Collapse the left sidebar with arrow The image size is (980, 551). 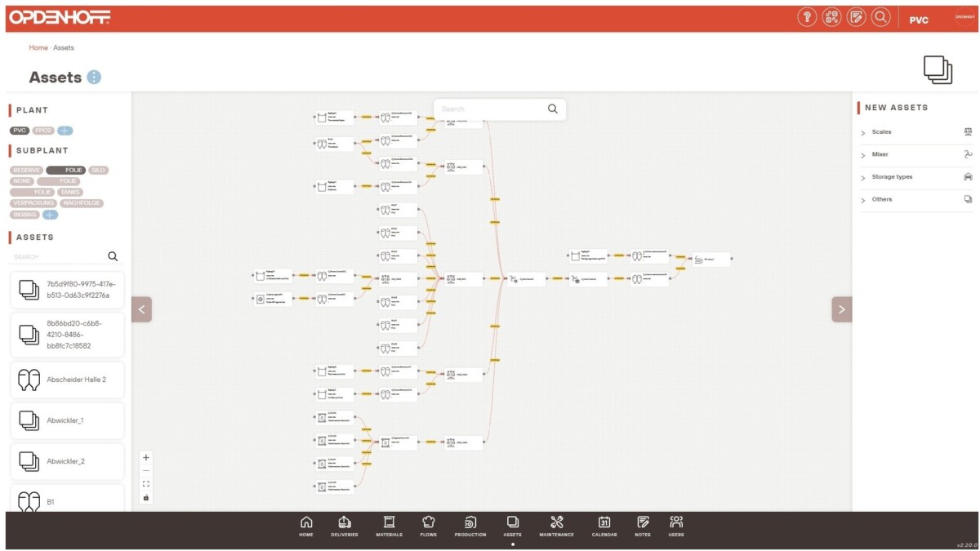tap(141, 309)
